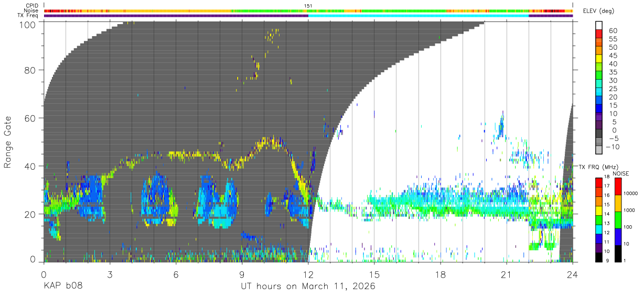Viewport: 644px width, 297px height.
Task: Click the CPID value '151'
Action: [308, 6]
